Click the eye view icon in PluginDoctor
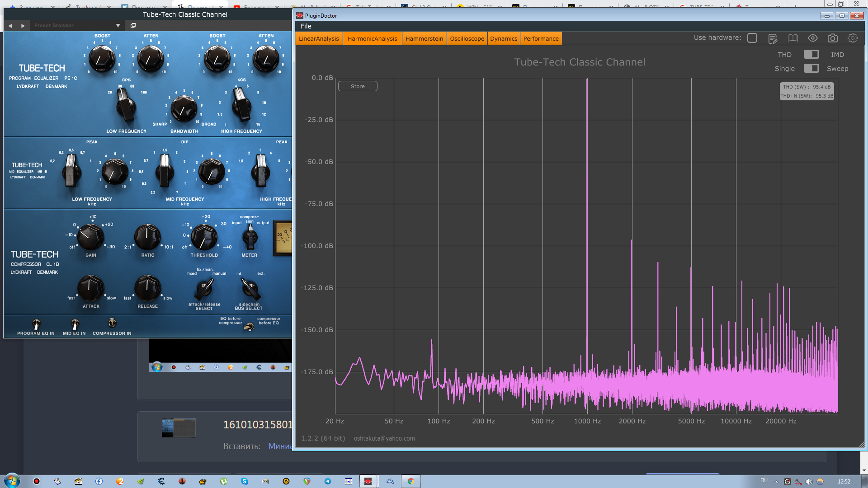 pos(813,38)
